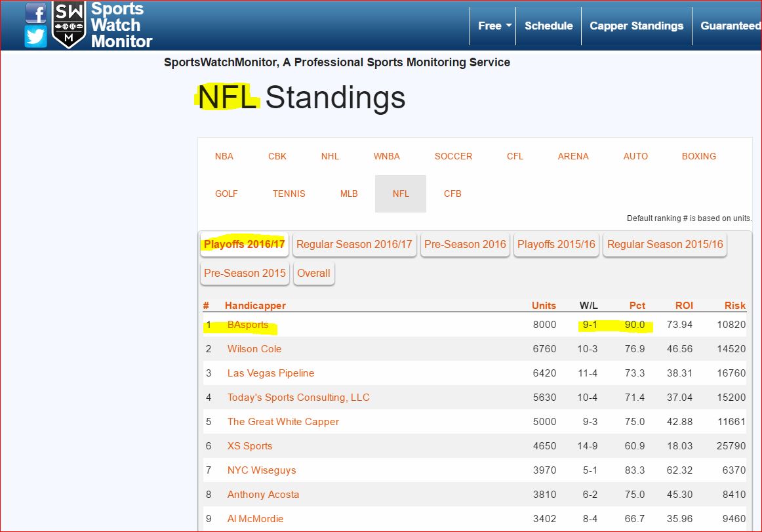762x532 pixels.
Task: Click the SWM shield logo
Action: (69, 24)
